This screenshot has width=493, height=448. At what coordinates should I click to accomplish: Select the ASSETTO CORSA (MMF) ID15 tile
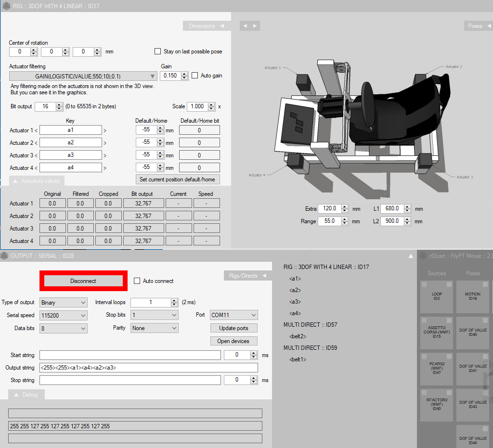(437, 332)
